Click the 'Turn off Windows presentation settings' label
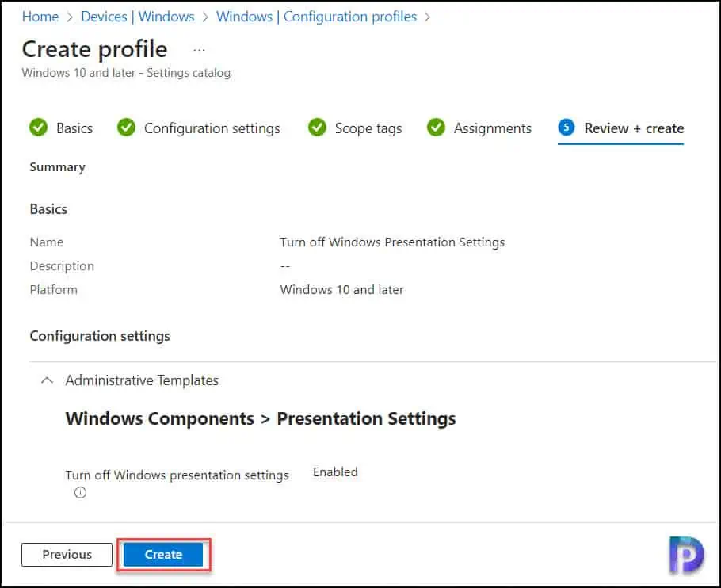The width and height of the screenshot is (721, 588). pyautogui.click(x=177, y=475)
